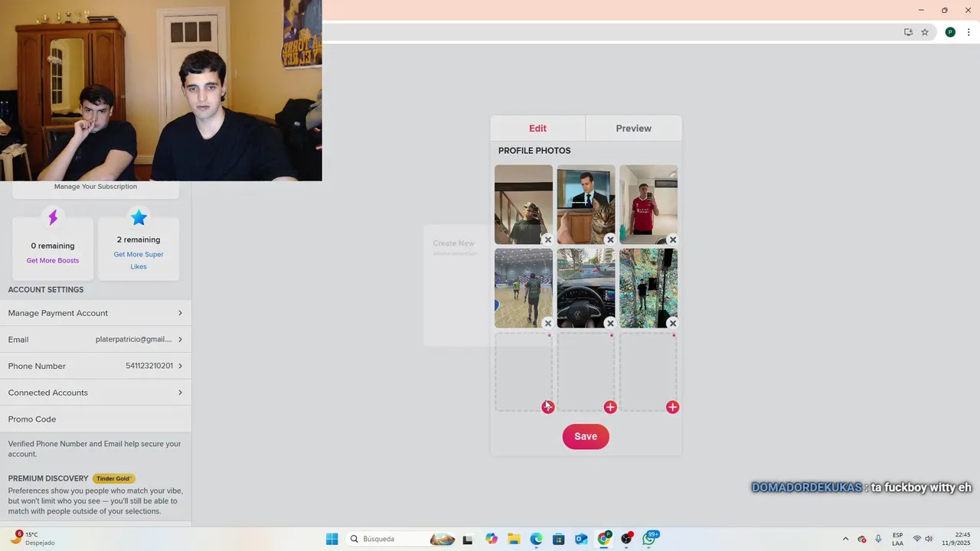This screenshot has height=551, width=980.
Task: Open WhatsApp from taskbar
Action: click(x=650, y=539)
